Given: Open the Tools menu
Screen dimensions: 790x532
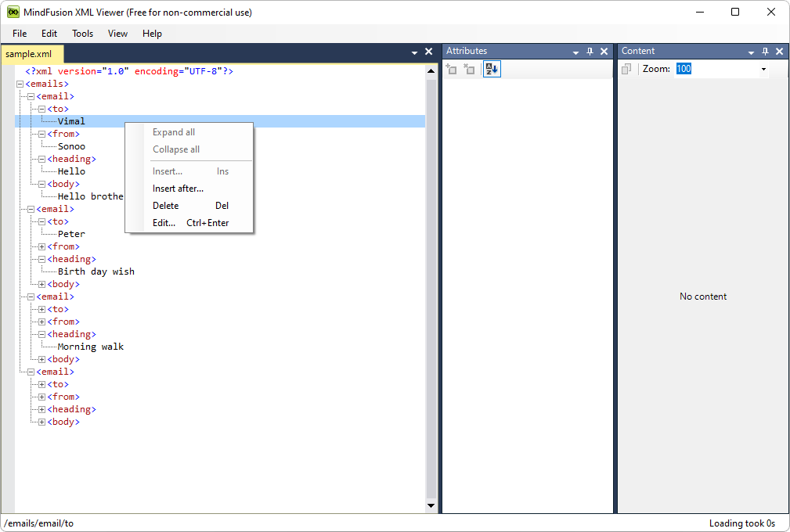Looking at the screenshot, I should tap(83, 34).
